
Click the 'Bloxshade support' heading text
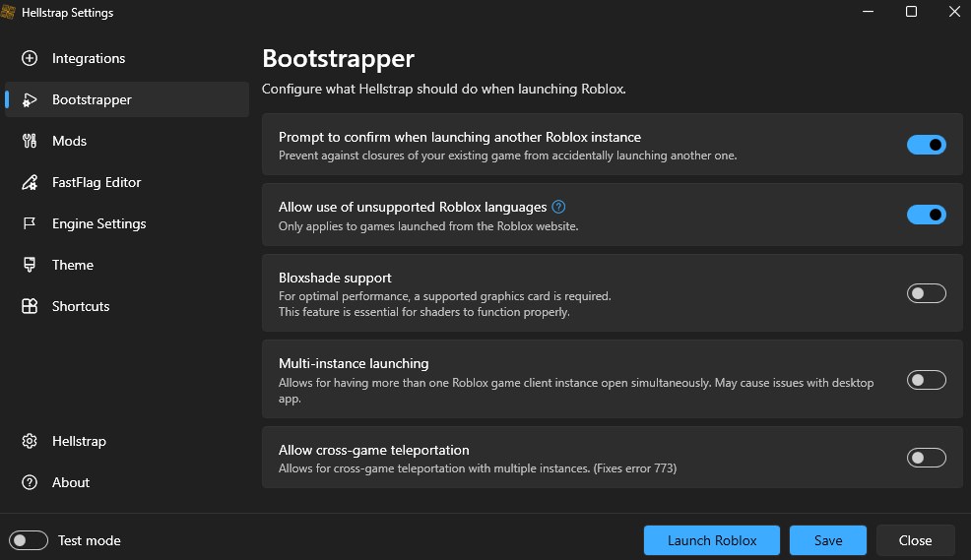pyautogui.click(x=335, y=278)
